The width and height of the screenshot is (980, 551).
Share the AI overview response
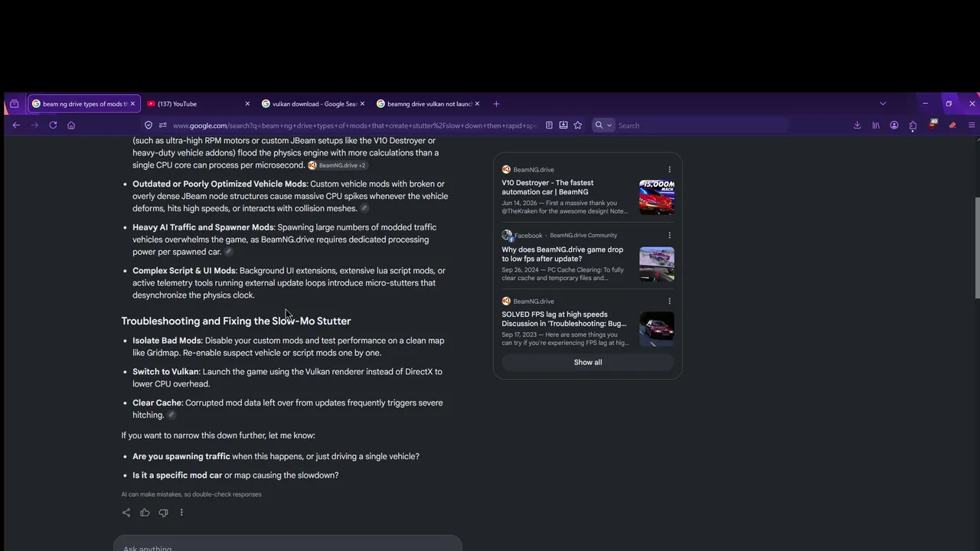[x=126, y=513]
